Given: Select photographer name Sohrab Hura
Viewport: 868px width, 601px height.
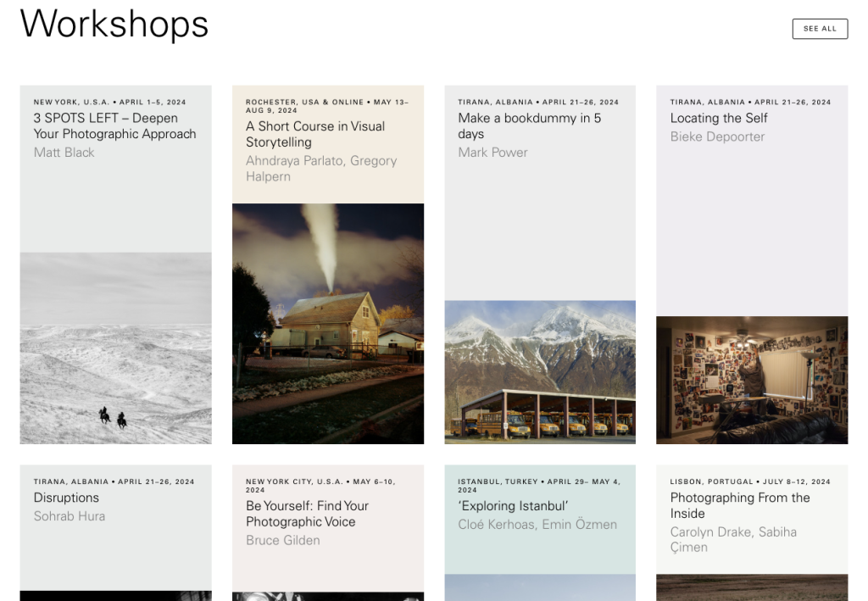Looking at the screenshot, I should click(x=70, y=515).
